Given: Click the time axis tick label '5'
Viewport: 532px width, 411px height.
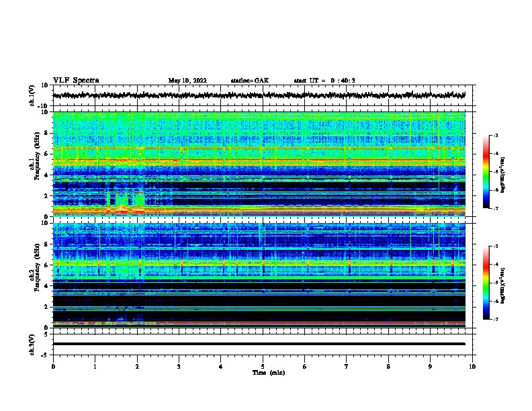Looking at the screenshot, I should tap(263, 367).
